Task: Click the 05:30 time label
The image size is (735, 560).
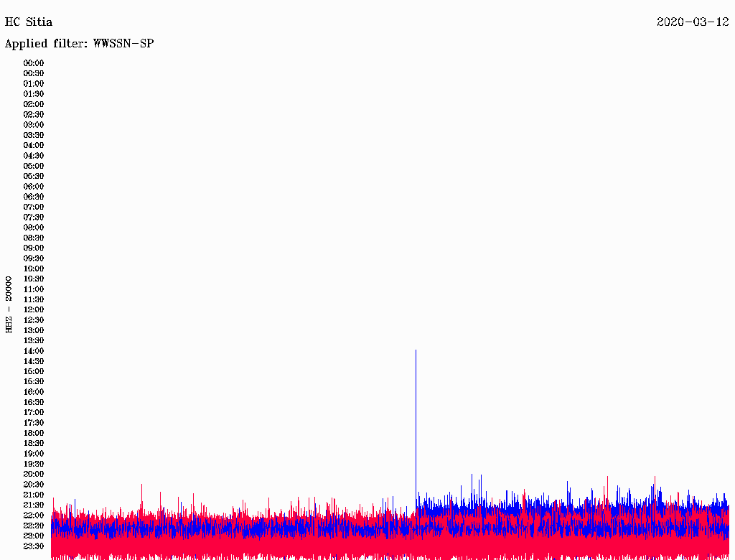Action: coord(34,177)
